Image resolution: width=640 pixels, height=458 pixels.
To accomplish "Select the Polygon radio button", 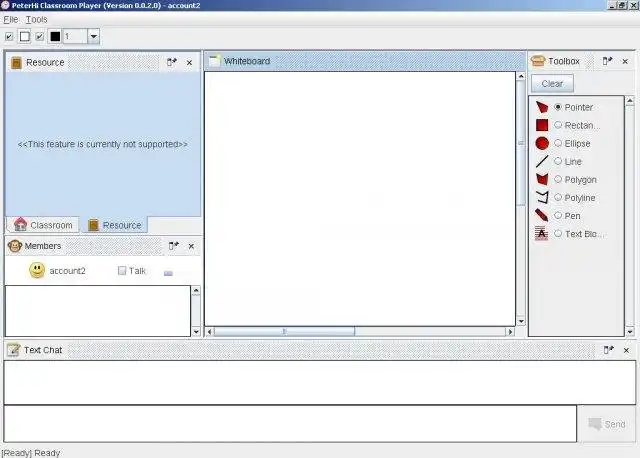I will click(558, 179).
